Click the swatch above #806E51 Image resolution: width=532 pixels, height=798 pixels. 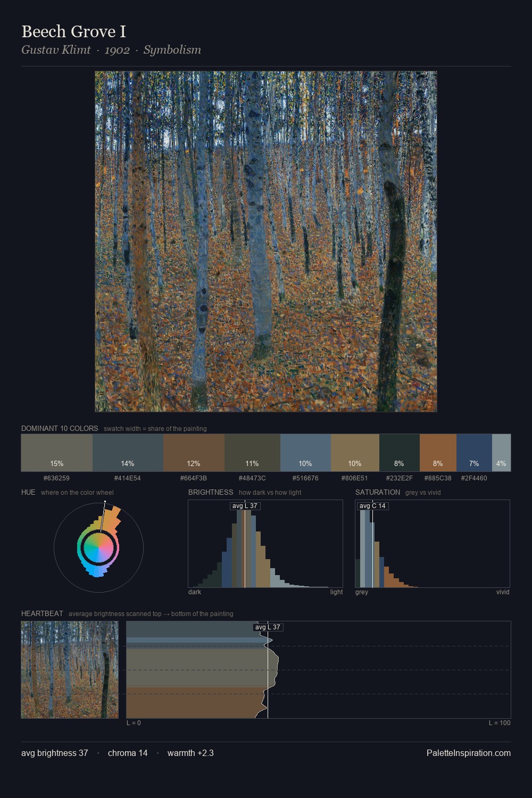click(x=355, y=453)
